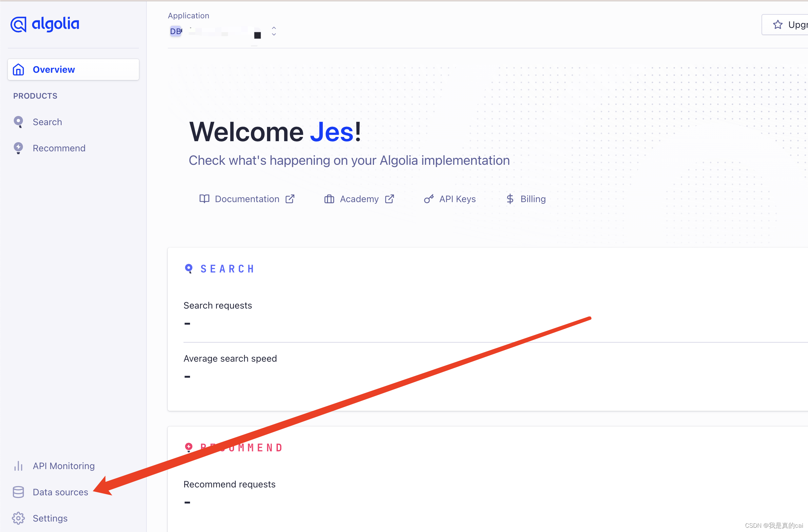
Task: Click the Data sources database icon
Action: coord(18,492)
